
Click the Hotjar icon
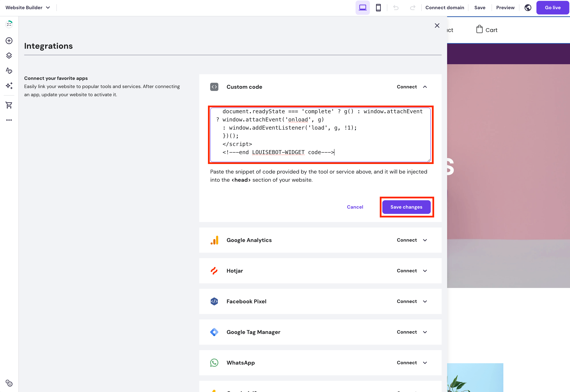coord(214,271)
